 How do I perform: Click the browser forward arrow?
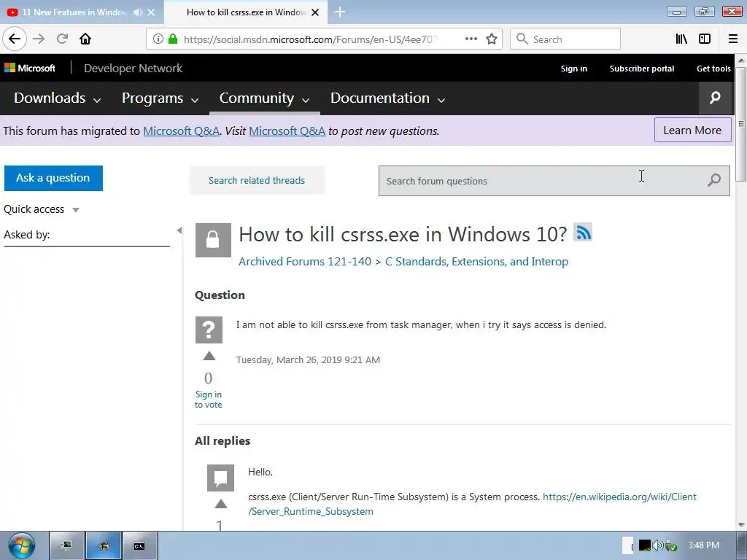point(39,39)
